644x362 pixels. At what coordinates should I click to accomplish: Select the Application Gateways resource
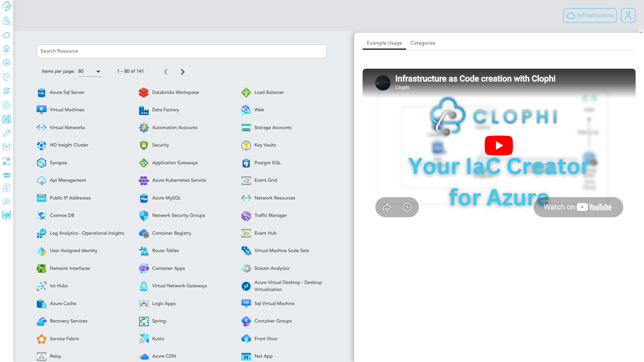point(175,163)
